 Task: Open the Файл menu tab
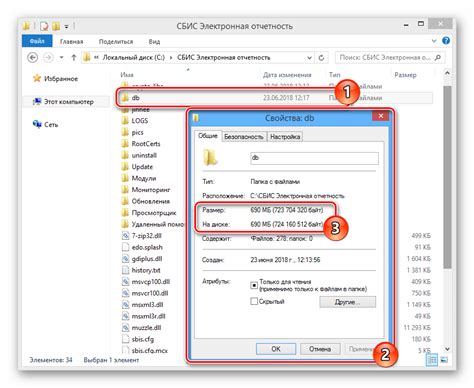click(x=37, y=41)
